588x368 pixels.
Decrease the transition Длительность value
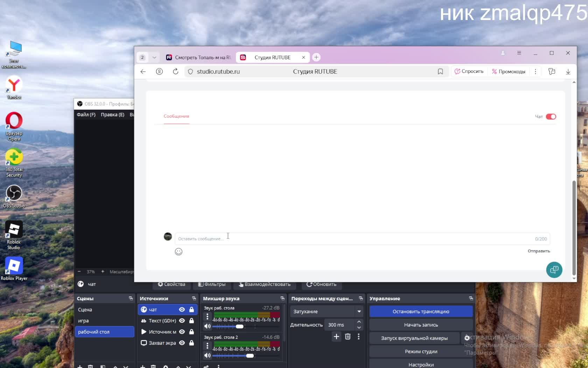click(x=359, y=328)
